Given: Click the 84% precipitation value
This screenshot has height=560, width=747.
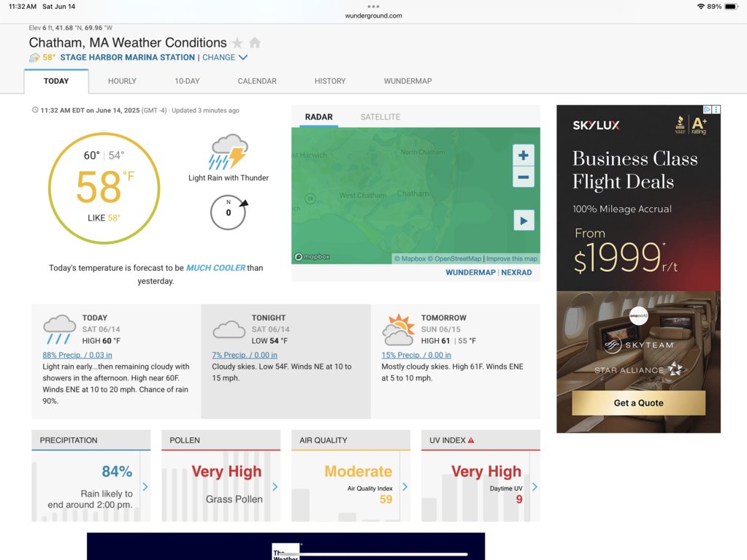Looking at the screenshot, I should (x=117, y=472).
